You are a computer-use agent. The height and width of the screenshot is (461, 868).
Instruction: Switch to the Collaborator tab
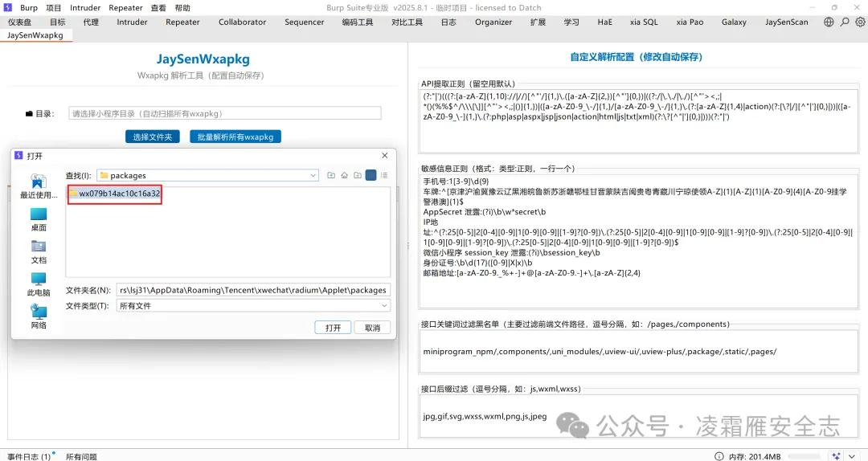pyautogui.click(x=242, y=22)
